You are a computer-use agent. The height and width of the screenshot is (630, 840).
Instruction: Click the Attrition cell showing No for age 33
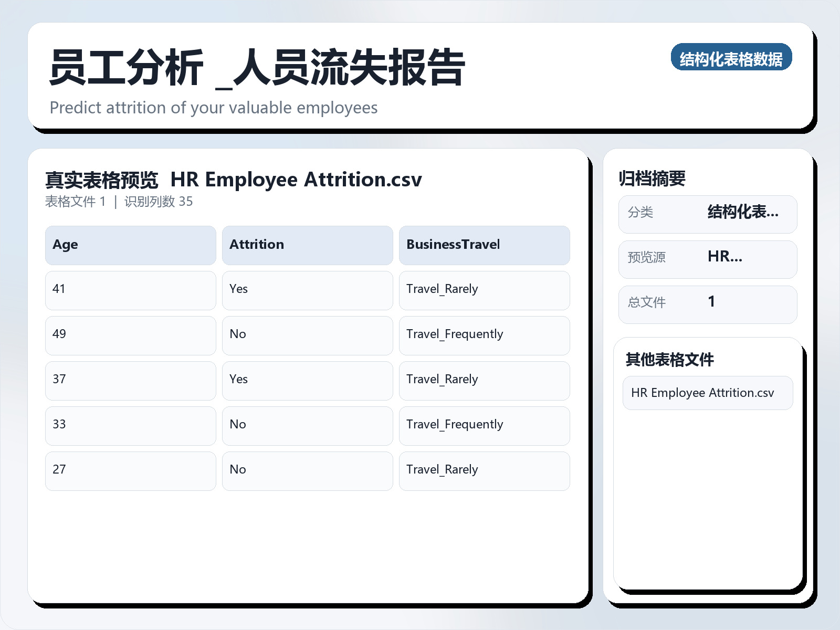(x=308, y=426)
